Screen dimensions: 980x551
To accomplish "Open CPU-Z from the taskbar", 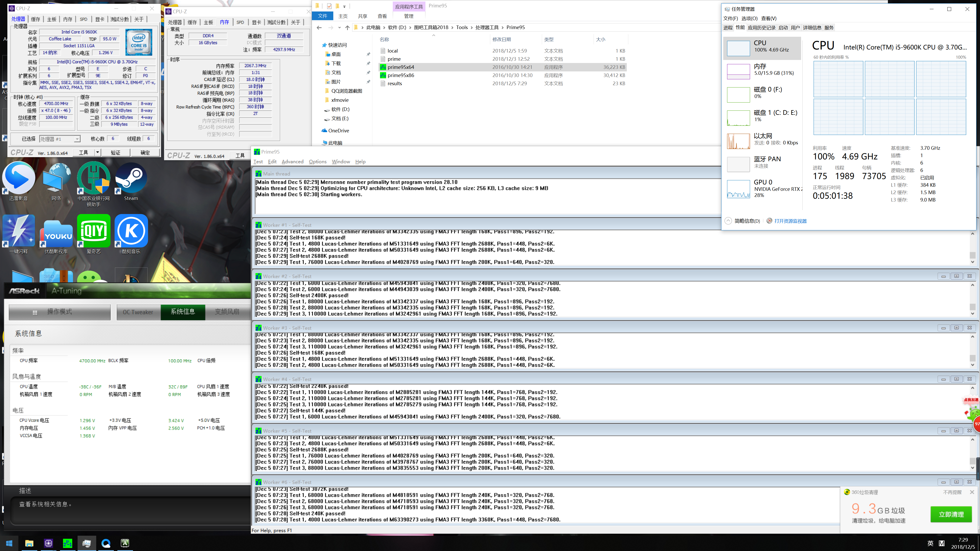I will 48,543.
